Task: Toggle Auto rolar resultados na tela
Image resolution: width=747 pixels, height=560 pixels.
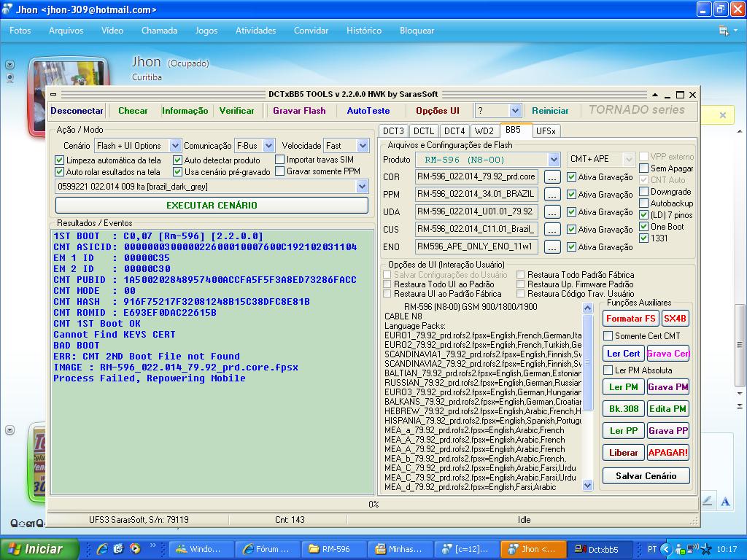Action: click(60, 171)
